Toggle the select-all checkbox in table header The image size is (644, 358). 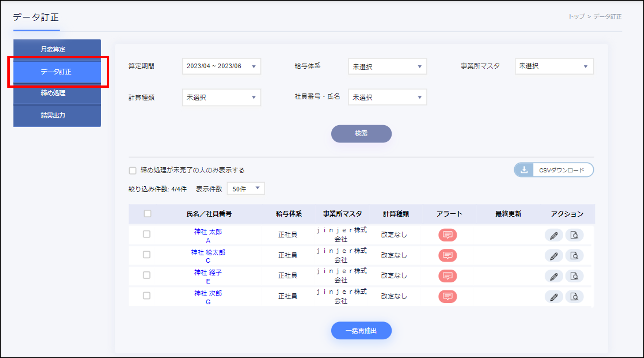pyautogui.click(x=147, y=214)
